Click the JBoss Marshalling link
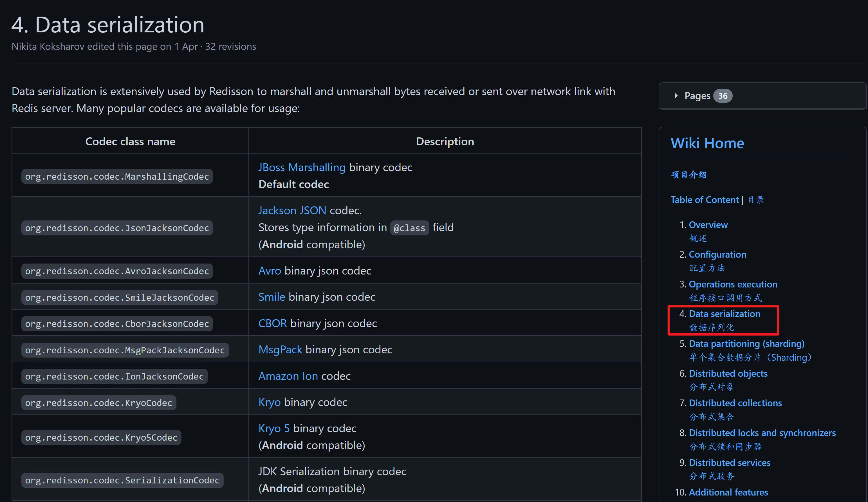 302,168
